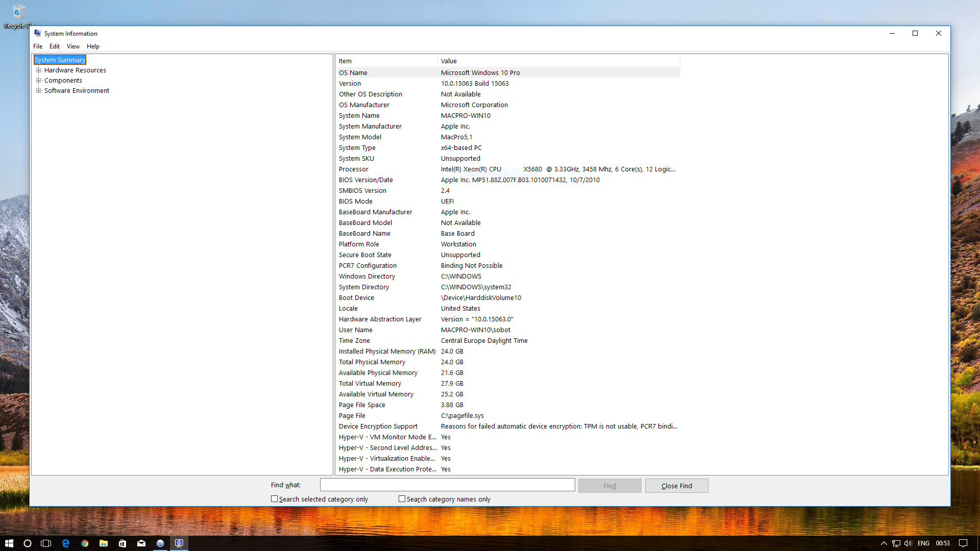Launch Microsoft Edge from taskbar
This screenshot has height=551, width=980.
[x=65, y=543]
